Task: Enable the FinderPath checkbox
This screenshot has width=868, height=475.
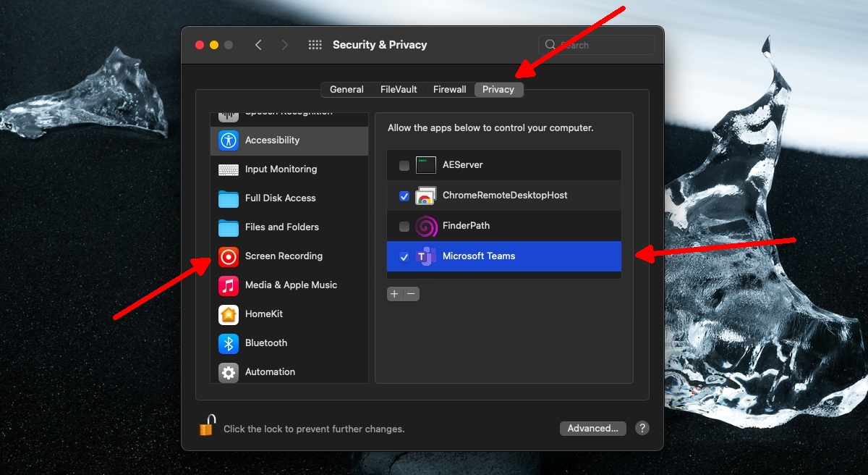Action: coord(404,227)
